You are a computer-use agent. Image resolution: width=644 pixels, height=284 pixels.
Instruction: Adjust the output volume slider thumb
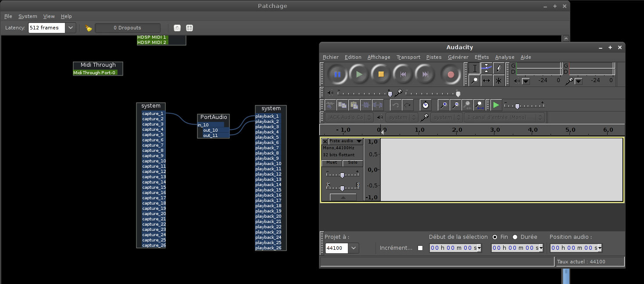click(390, 93)
